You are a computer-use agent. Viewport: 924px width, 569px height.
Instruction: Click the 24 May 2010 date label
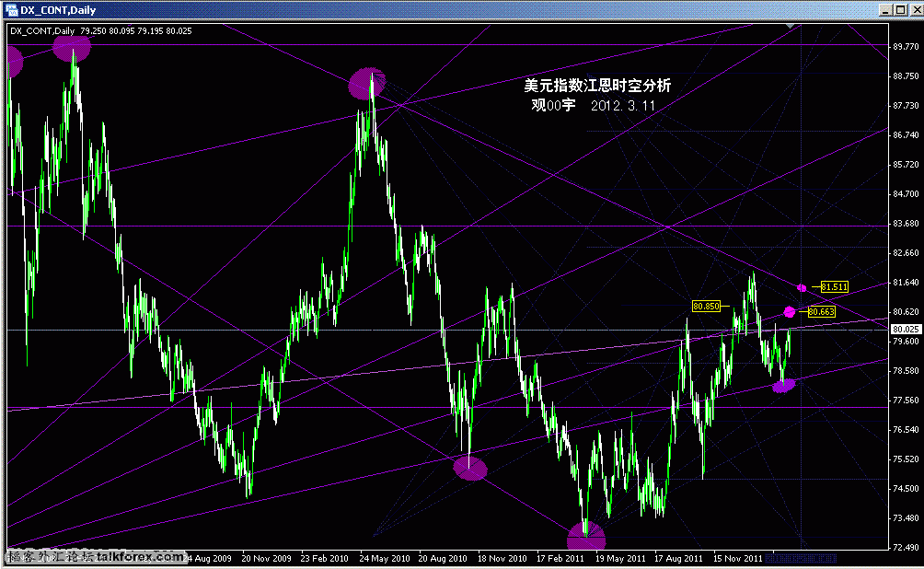(384, 558)
